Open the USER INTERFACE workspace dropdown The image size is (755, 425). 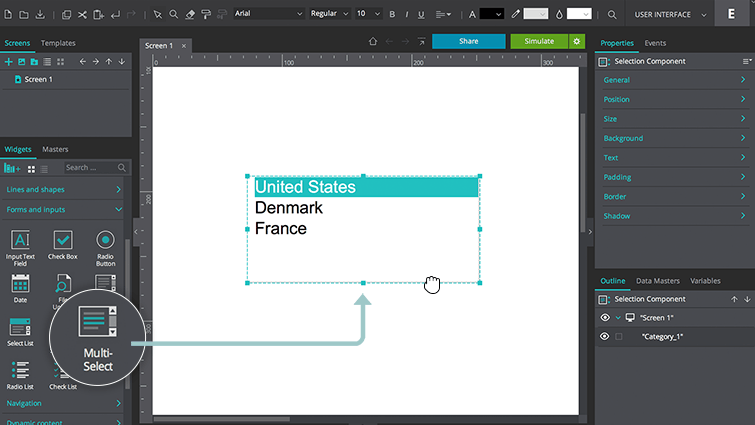pos(670,14)
